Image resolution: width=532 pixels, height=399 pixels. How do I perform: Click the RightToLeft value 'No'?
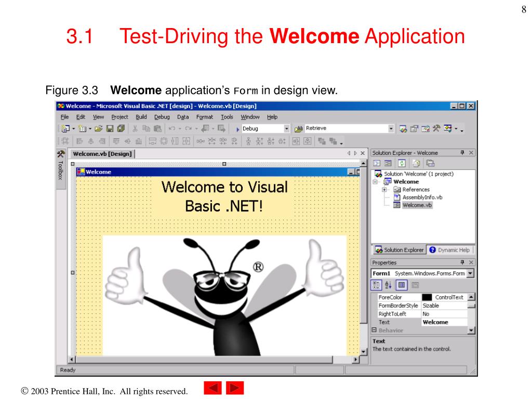pyautogui.click(x=445, y=314)
